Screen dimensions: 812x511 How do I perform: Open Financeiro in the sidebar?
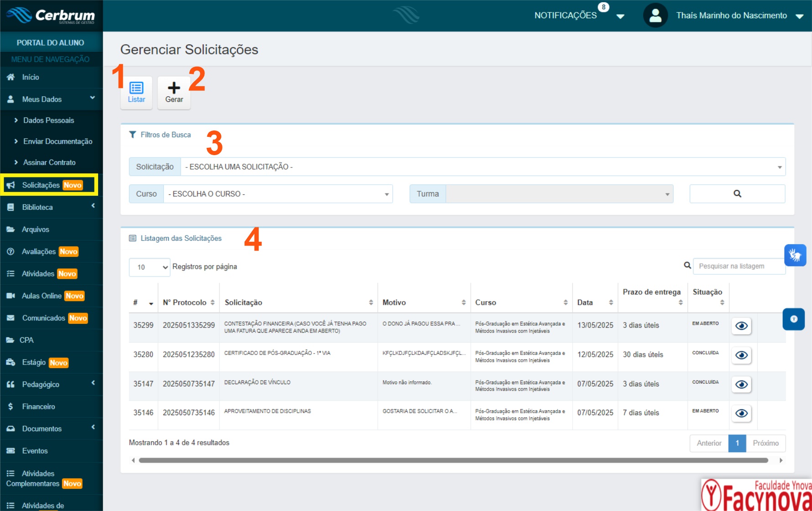click(51, 407)
